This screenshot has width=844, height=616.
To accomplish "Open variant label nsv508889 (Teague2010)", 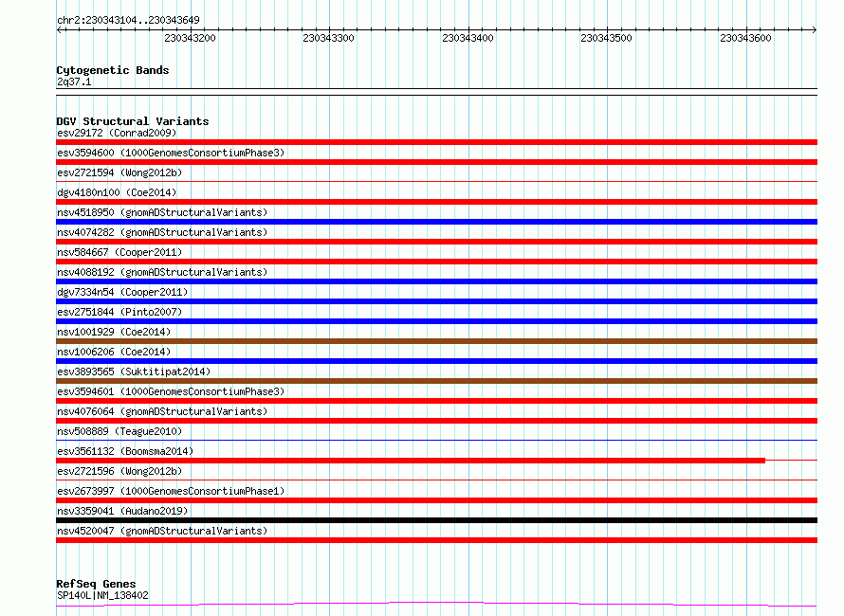I will (x=119, y=431).
